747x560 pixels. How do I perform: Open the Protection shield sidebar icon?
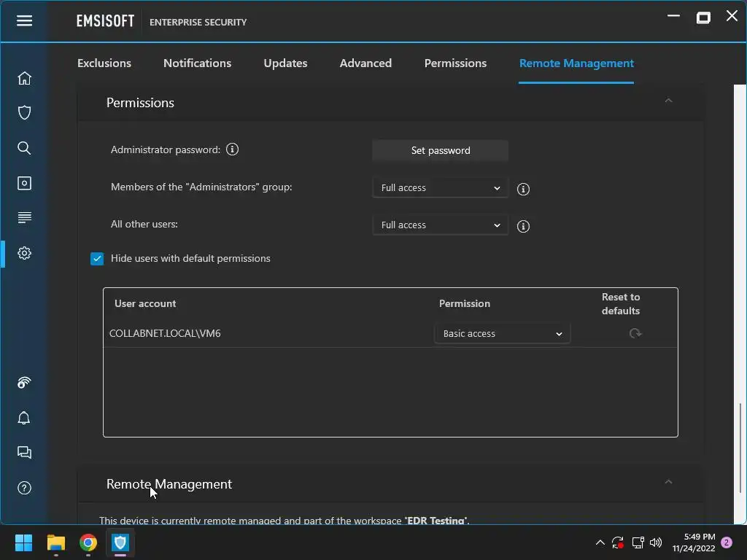tap(24, 113)
